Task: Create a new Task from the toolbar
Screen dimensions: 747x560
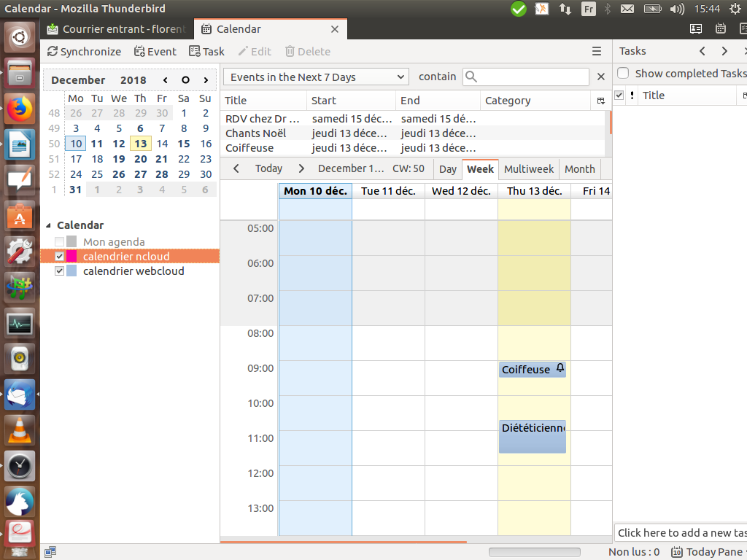Action: (206, 52)
